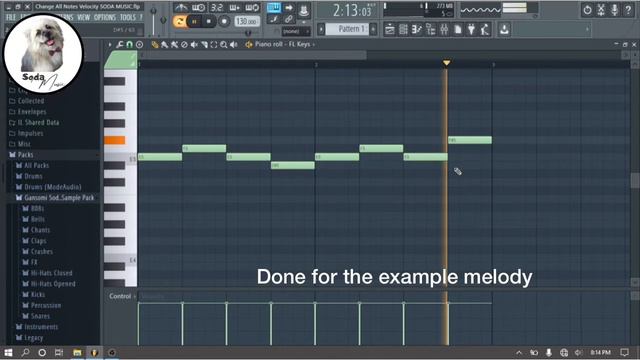Click the speaker icon before Piano roll title
The image size is (640, 360).
[x=249, y=44]
